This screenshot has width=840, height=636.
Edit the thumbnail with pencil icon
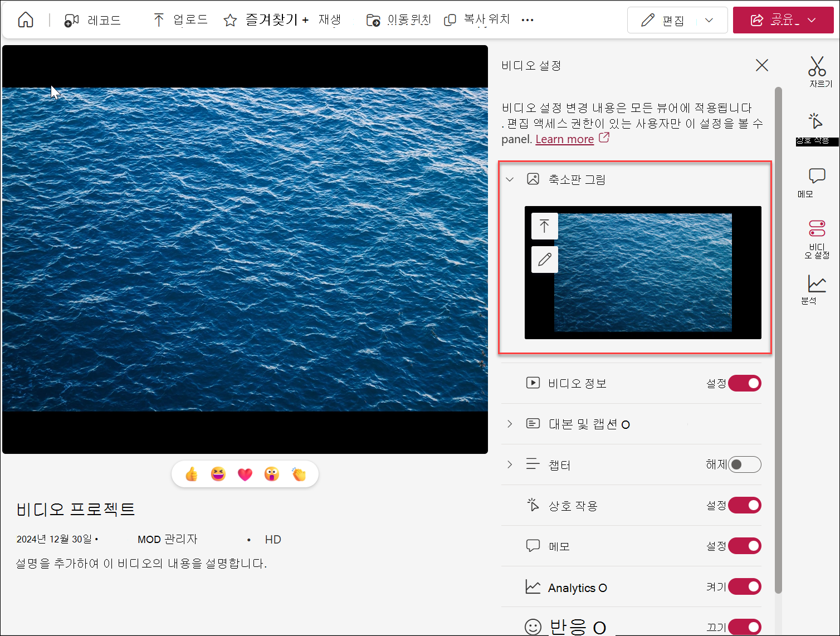pos(545,259)
